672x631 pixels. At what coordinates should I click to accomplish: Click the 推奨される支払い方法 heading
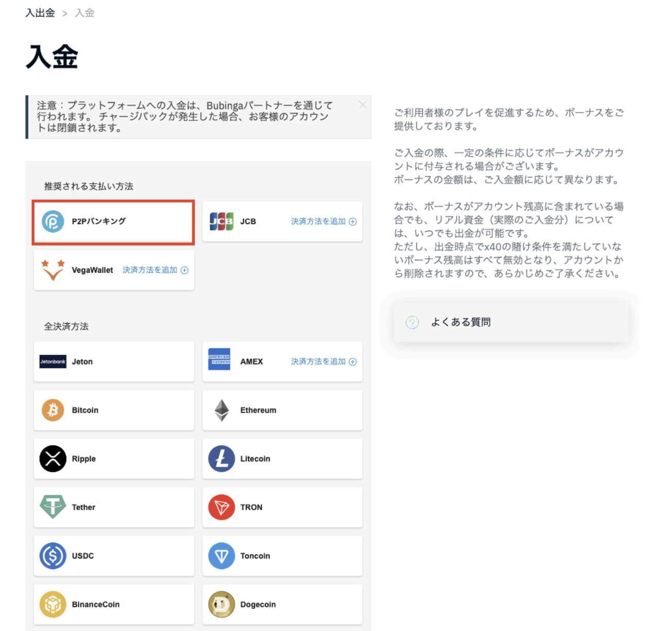(89, 186)
